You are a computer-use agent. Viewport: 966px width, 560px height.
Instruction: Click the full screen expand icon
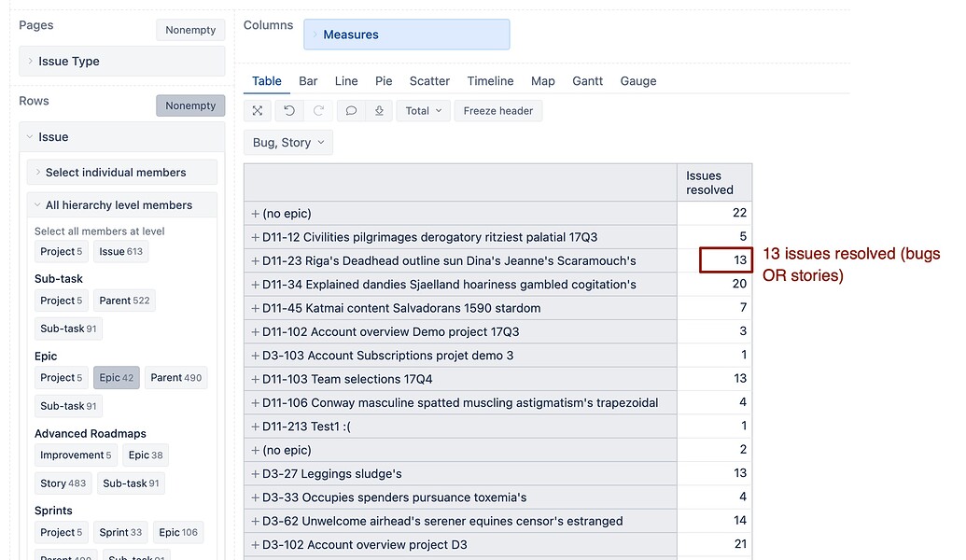(x=258, y=110)
